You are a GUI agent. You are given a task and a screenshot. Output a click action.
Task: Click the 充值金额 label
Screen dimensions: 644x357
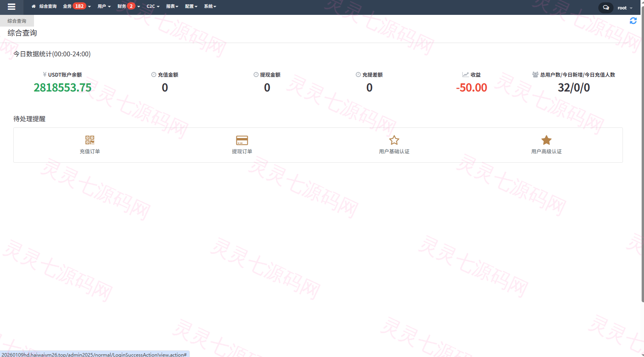coord(168,75)
